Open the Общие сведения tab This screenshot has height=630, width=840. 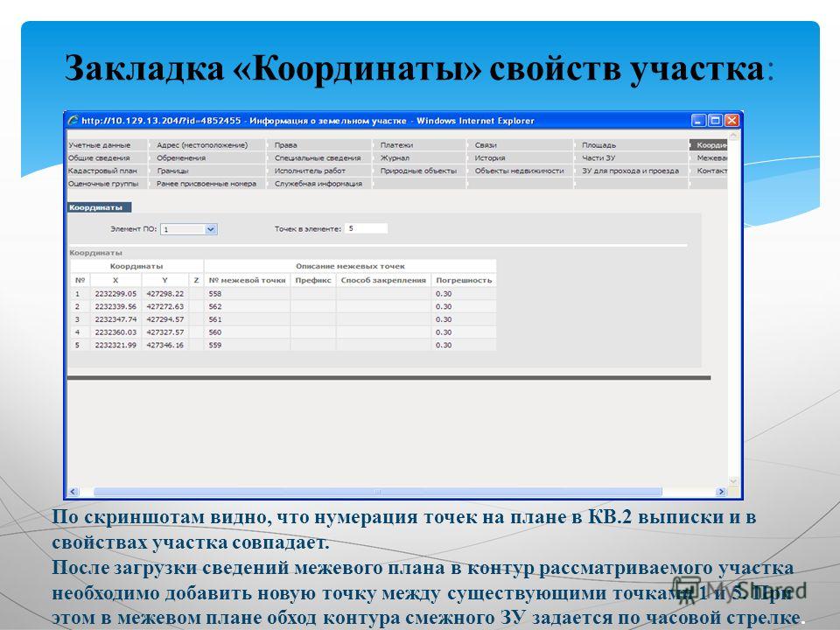[99, 158]
